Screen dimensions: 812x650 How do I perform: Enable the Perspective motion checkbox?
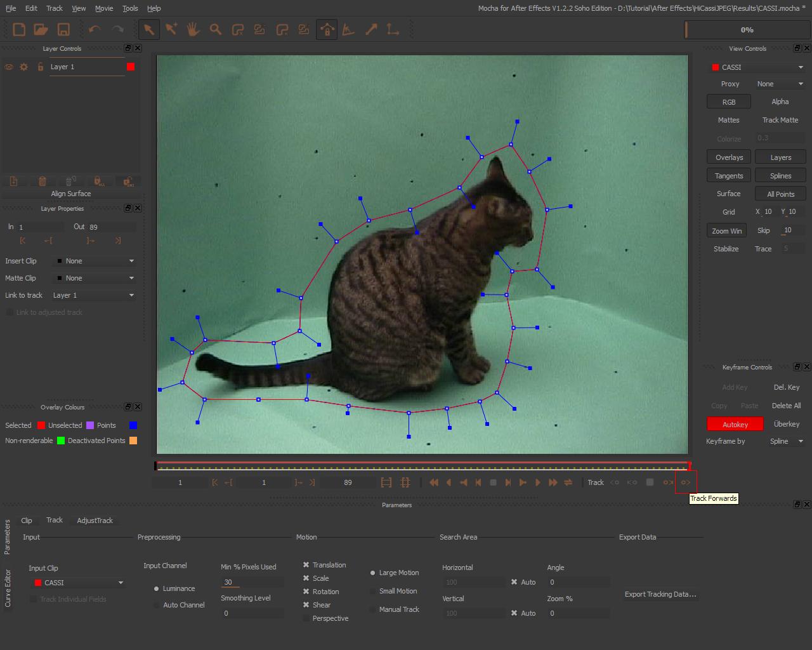click(x=306, y=618)
